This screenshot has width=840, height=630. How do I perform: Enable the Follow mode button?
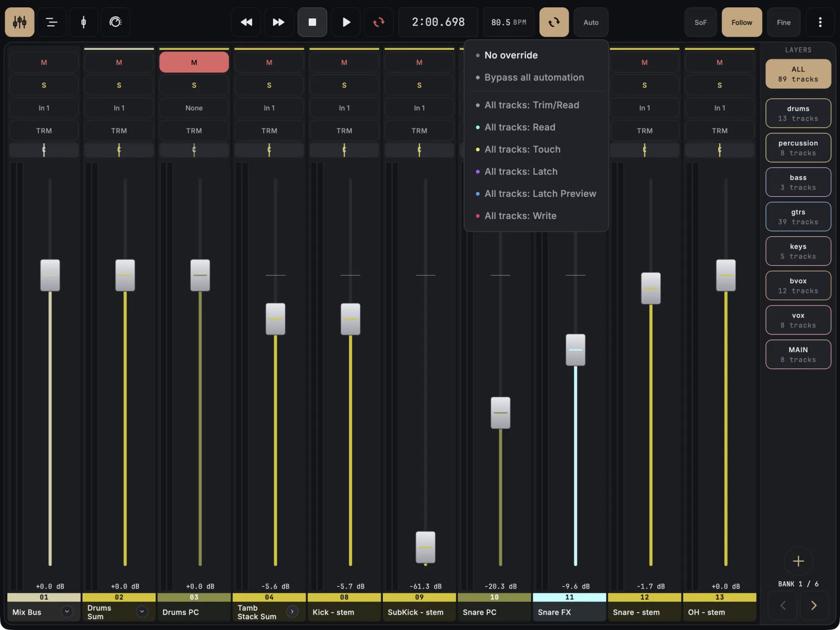[x=742, y=22]
